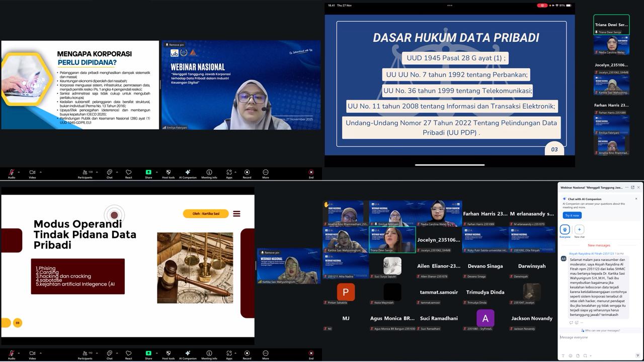Open the Meeting info panel

[209, 353]
